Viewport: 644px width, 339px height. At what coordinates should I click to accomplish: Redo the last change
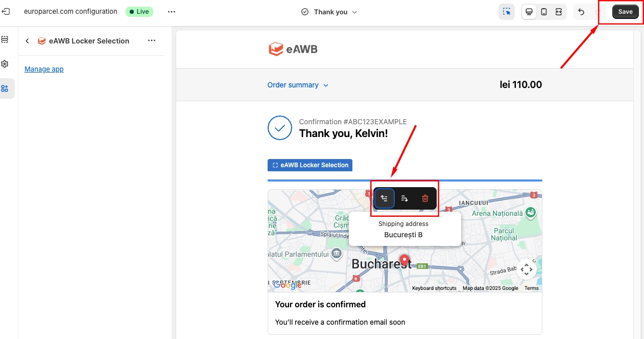597,12
